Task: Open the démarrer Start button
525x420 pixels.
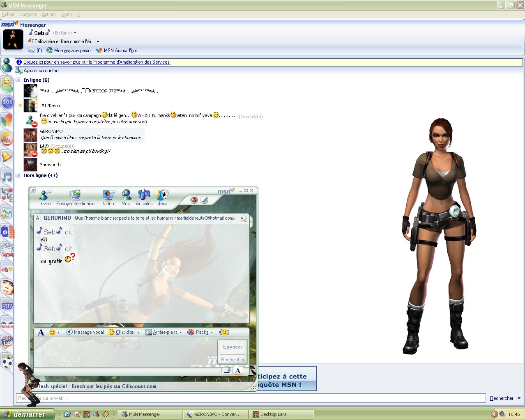Action: (x=27, y=414)
